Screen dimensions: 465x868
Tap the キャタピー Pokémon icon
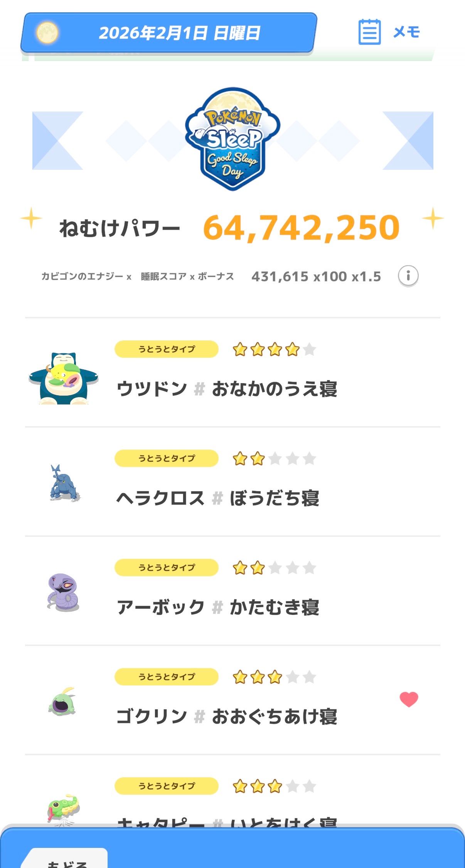[63, 809]
